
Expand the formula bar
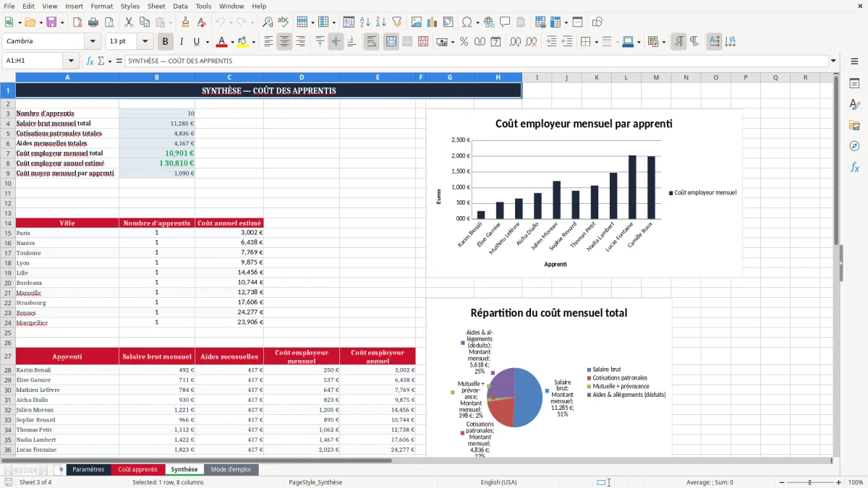[833, 61]
